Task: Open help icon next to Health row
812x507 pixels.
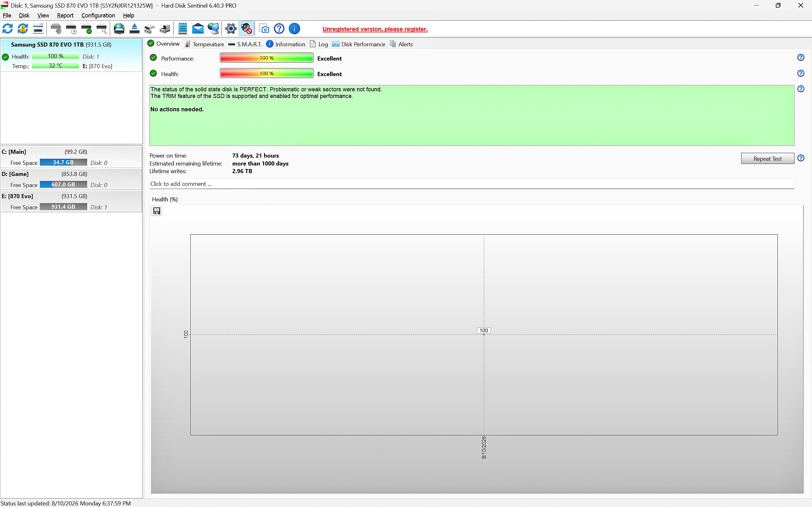Action: pyautogui.click(x=801, y=74)
